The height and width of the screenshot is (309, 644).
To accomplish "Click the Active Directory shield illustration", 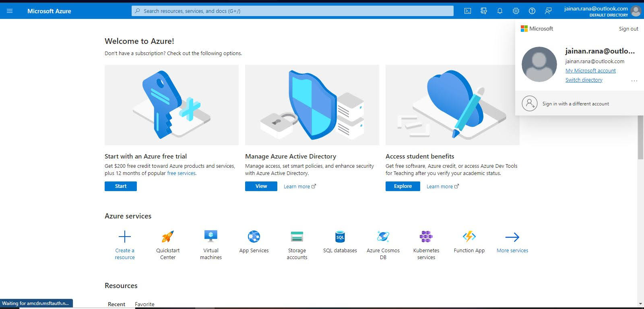I will [x=312, y=105].
